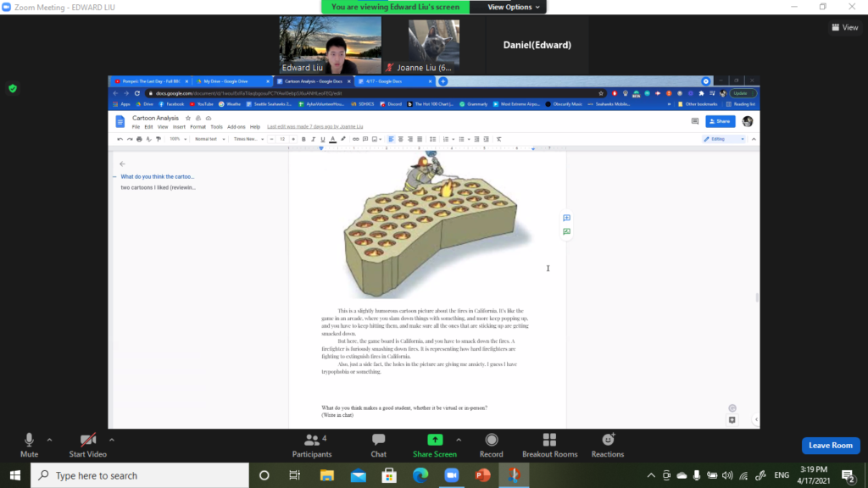
Task: Open the Windows Start menu
Action: pyautogui.click(x=15, y=475)
